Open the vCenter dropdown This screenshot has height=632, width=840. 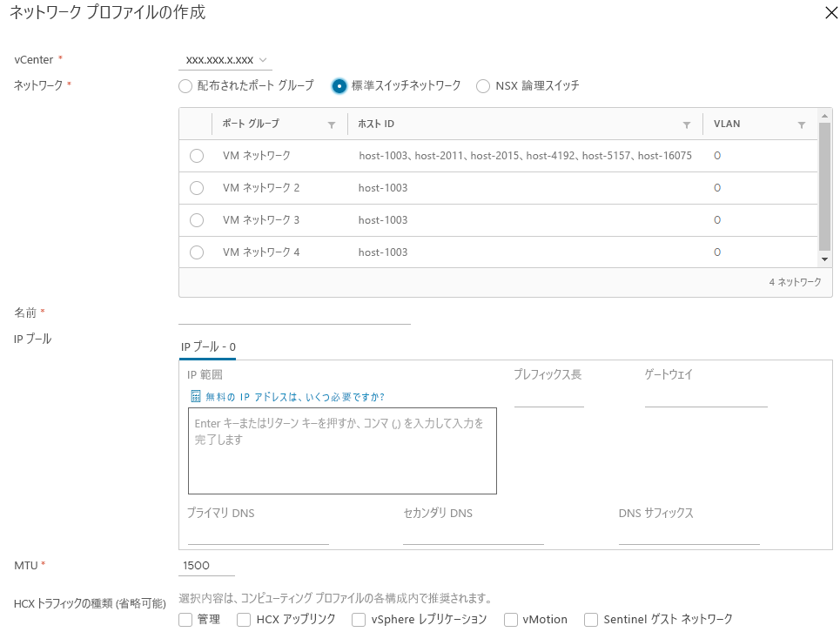click(225, 60)
